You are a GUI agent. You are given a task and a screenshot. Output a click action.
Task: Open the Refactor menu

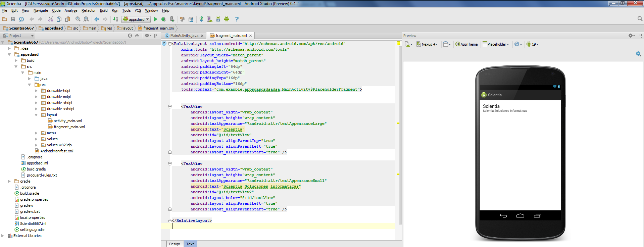tap(89, 10)
